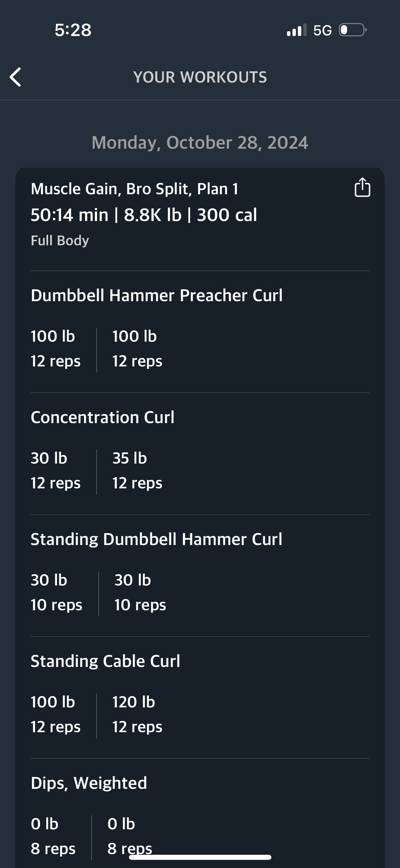Select Standing Dumbbell Hammer Curl entry

click(156, 539)
